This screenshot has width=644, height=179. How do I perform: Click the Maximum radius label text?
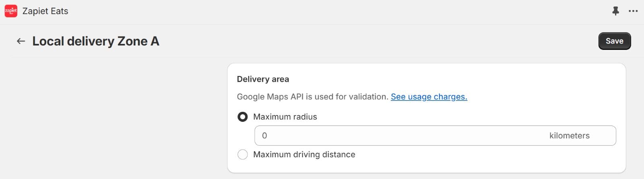tap(285, 117)
